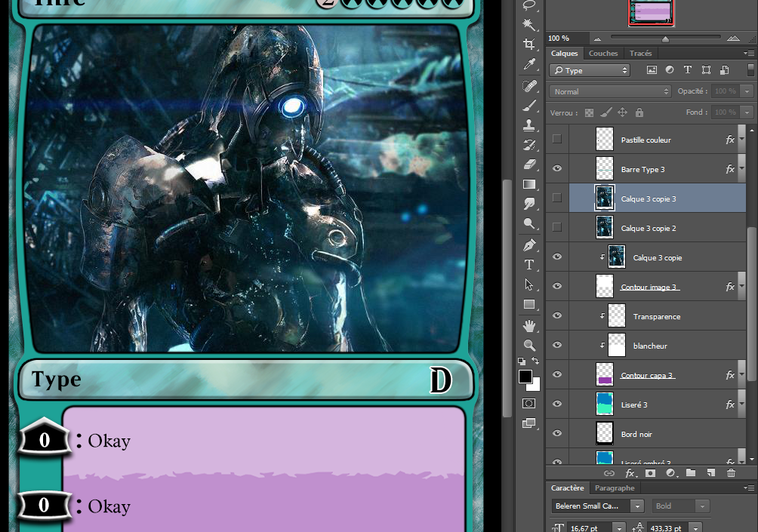Toggle Quick Mask mode
Image resolution: width=758 pixels, height=532 pixels.
point(529,404)
